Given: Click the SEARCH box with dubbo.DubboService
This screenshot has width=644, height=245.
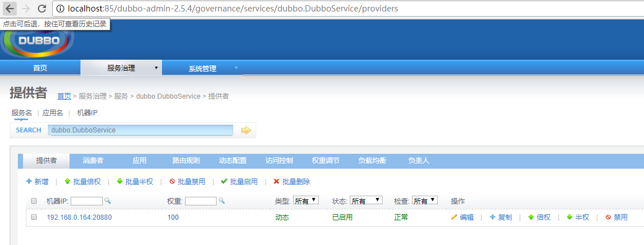Looking at the screenshot, I should click(x=141, y=130).
